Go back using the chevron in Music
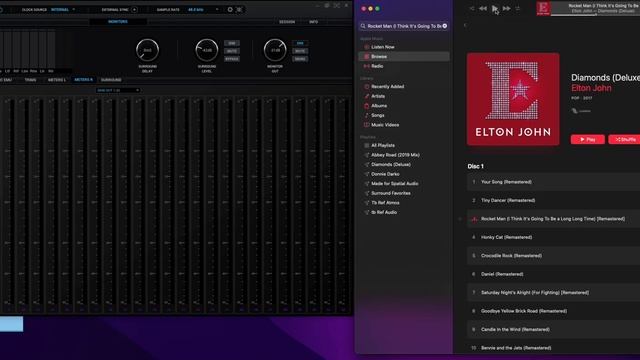 point(465,25)
